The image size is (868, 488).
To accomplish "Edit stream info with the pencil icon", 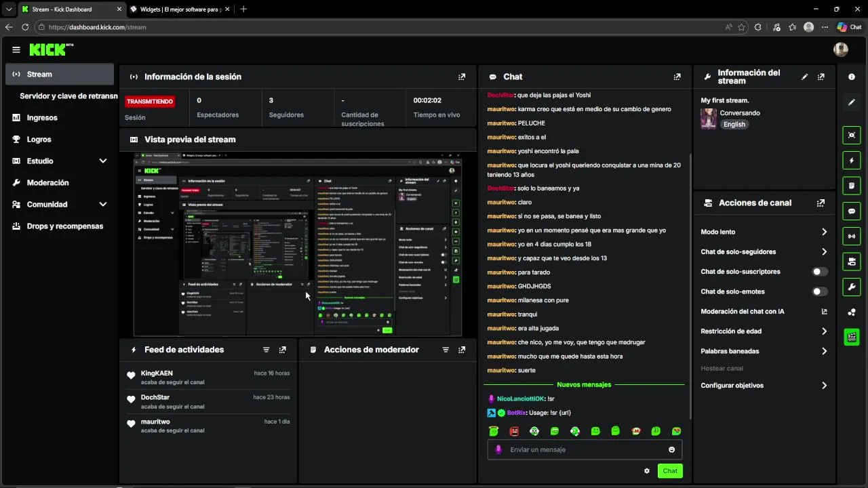I will tap(805, 77).
